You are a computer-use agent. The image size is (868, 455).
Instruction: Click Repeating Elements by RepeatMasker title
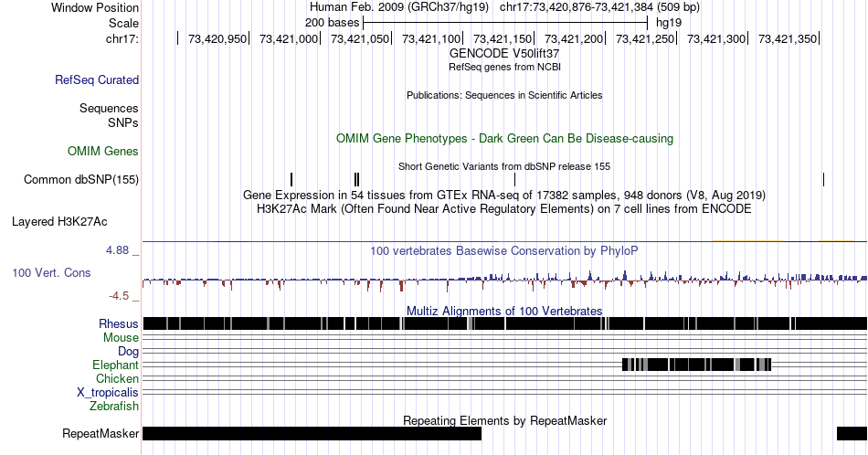pyautogui.click(x=504, y=420)
